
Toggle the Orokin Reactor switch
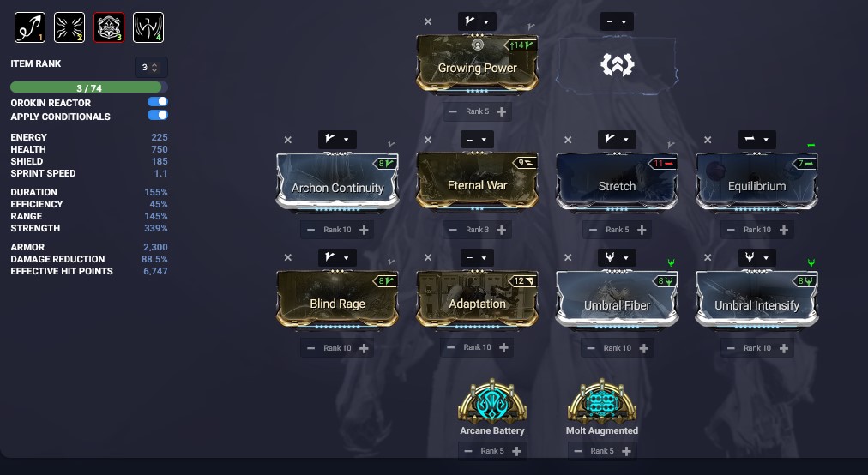click(x=158, y=102)
